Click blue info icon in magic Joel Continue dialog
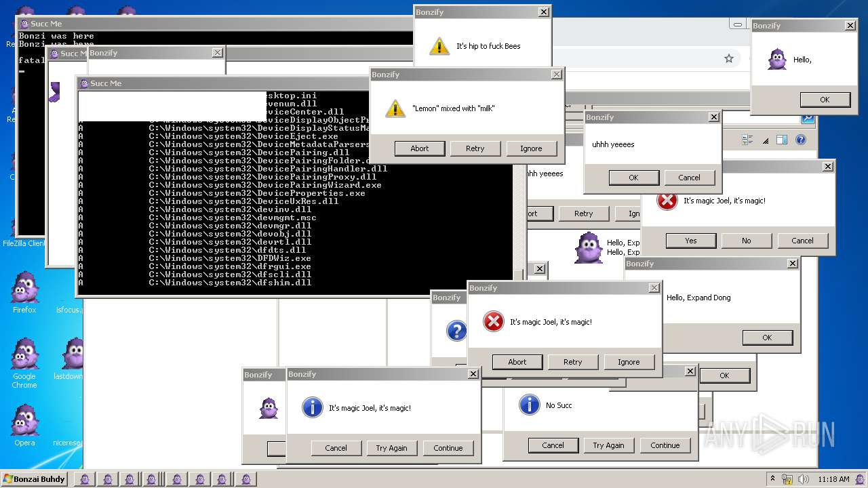Screen dimensions: 868x488 point(312,407)
